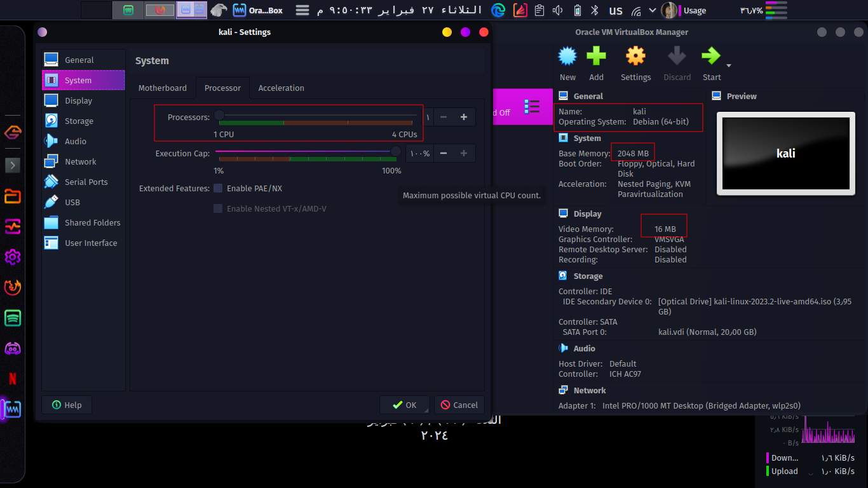This screenshot has height=488, width=868.
Task: Decrease processor count with minus button
Action: (444, 117)
